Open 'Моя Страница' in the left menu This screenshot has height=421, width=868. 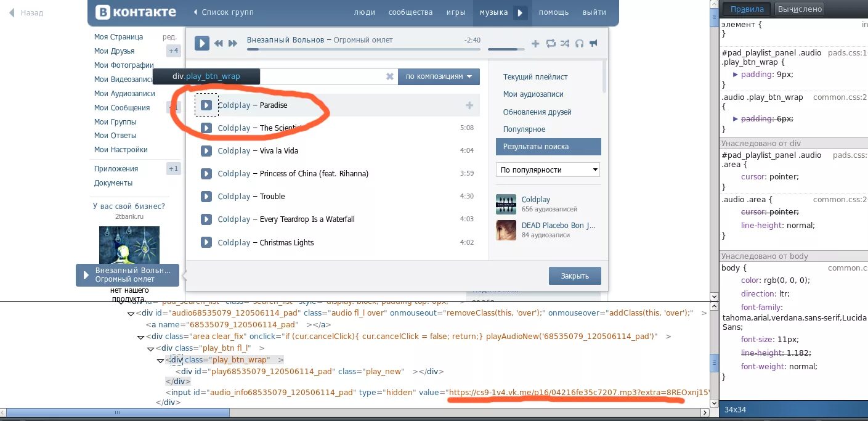coord(118,37)
